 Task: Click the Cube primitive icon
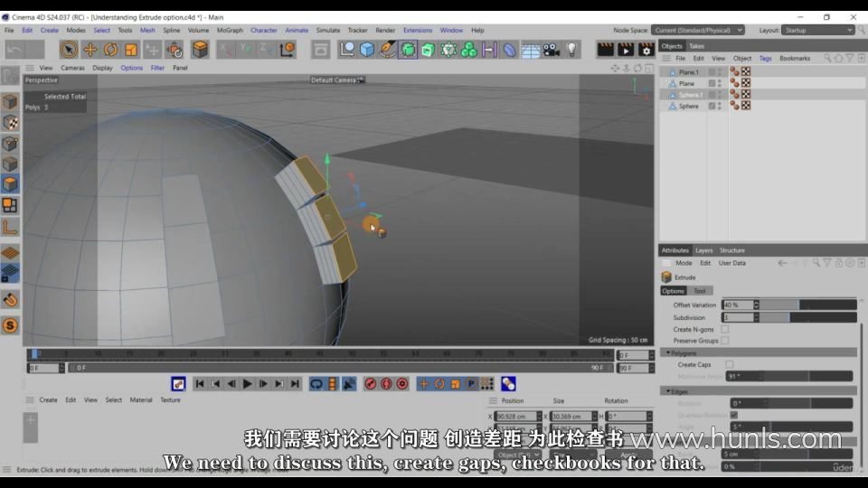pos(367,50)
